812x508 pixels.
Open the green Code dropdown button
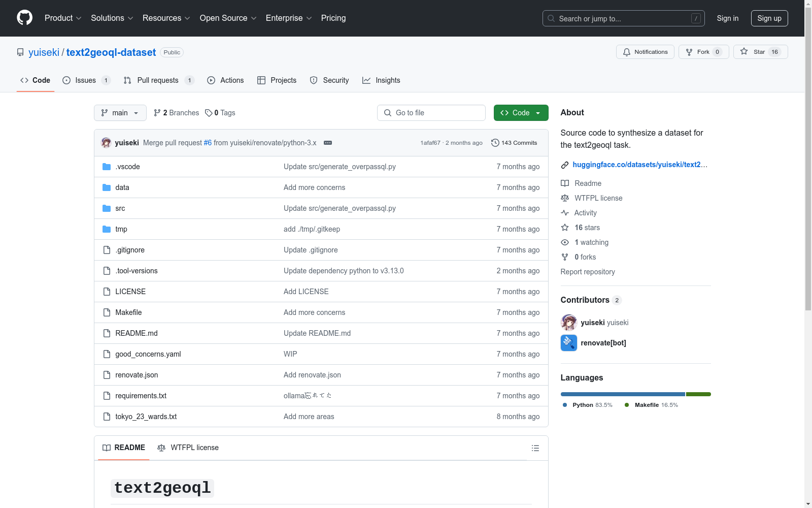(521, 113)
